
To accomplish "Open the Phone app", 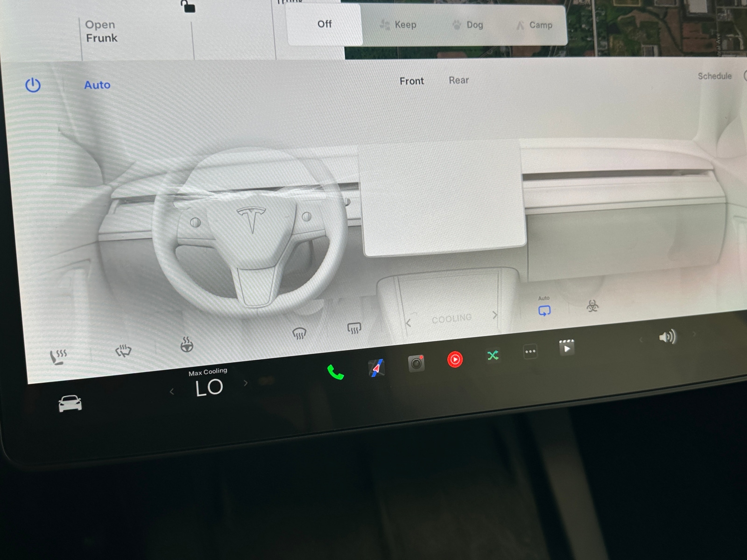I will coord(335,372).
